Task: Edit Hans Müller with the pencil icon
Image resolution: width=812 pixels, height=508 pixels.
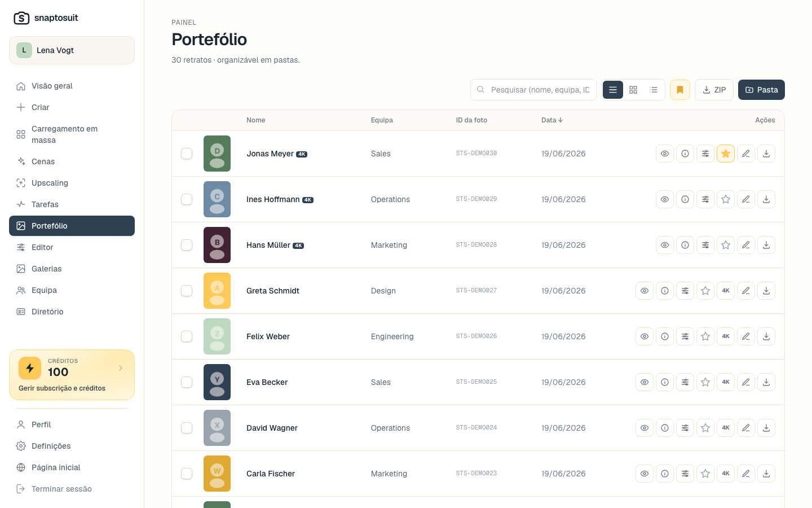Action: 746,245
